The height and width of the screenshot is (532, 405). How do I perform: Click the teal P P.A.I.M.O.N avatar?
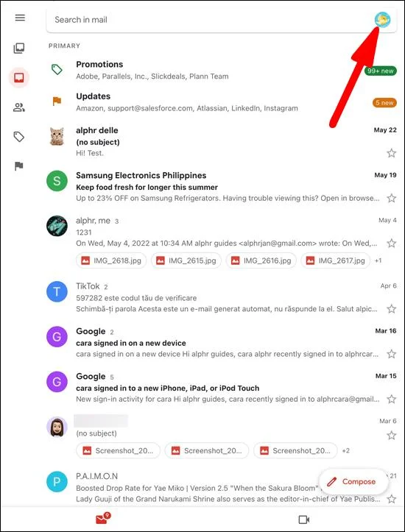click(x=57, y=482)
